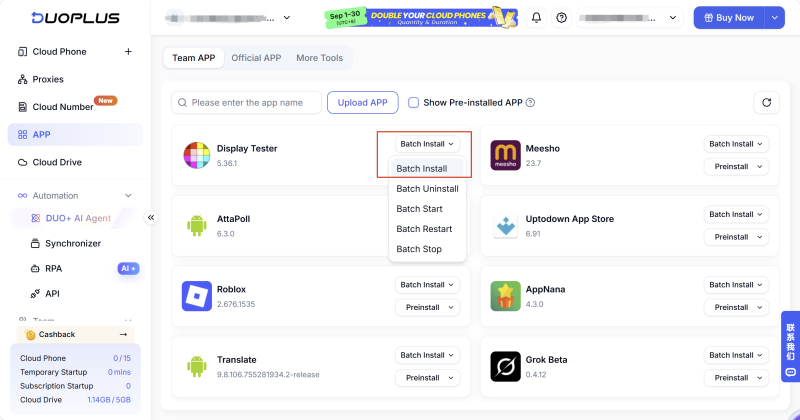The width and height of the screenshot is (800, 420).
Task: Click Translate app icon
Action: pyautogui.click(x=197, y=366)
